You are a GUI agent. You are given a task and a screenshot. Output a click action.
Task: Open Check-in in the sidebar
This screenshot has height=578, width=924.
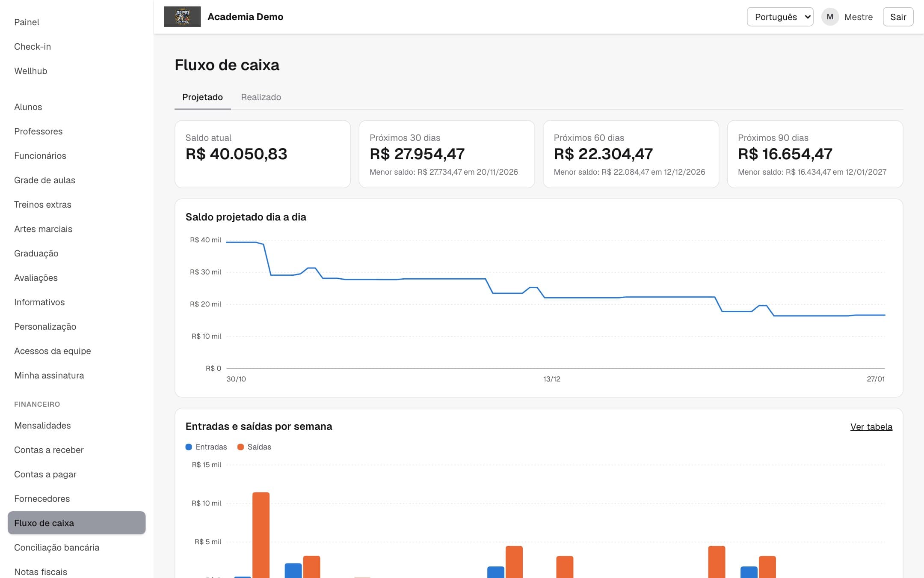click(77, 47)
